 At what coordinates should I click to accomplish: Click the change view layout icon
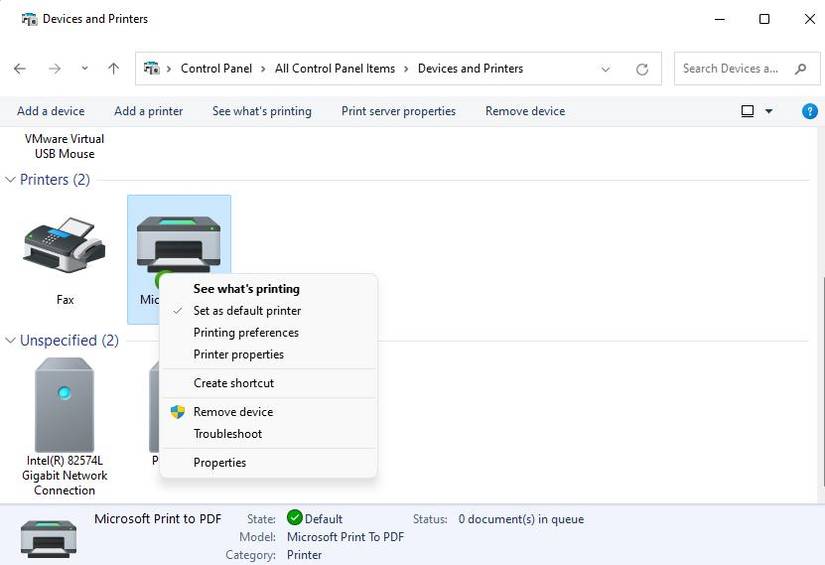click(x=747, y=111)
